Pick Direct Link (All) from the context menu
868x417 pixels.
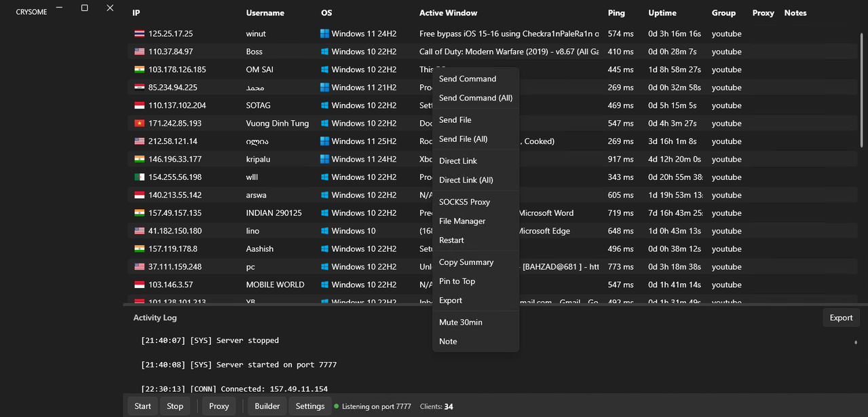[476, 180]
